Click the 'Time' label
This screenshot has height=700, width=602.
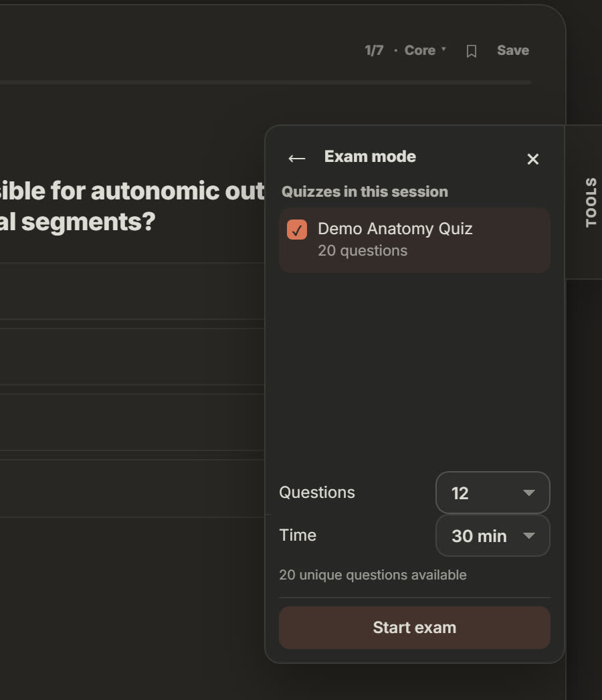298,535
